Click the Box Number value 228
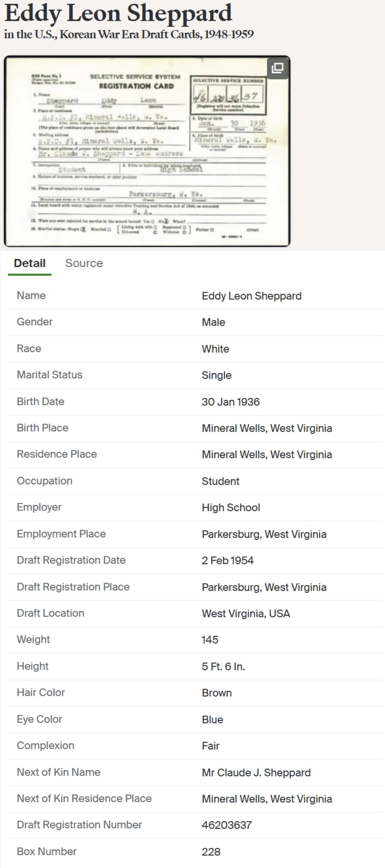385x868 pixels. [x=211, y=851]
